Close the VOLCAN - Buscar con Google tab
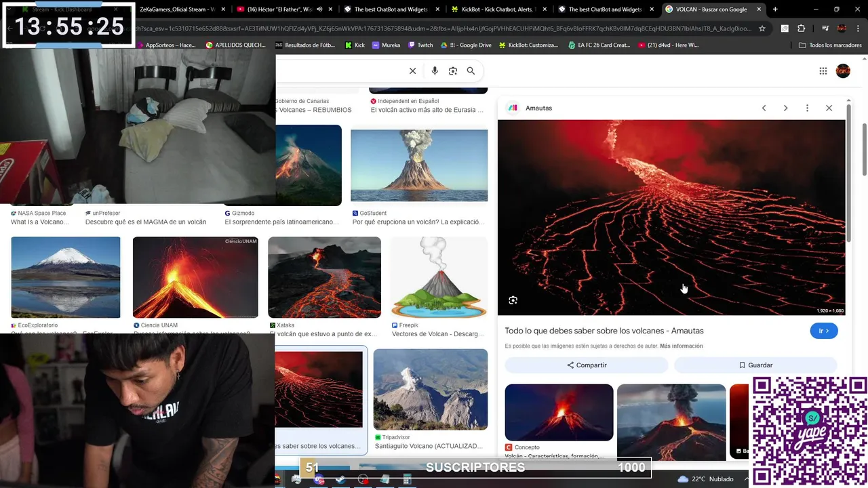The image size is (868, 488). [759, 9]
